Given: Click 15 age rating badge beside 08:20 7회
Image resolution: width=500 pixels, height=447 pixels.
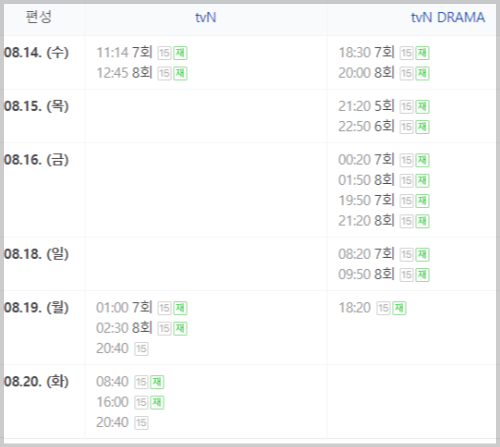Looking at the screenshot, I should click(406, 255).
